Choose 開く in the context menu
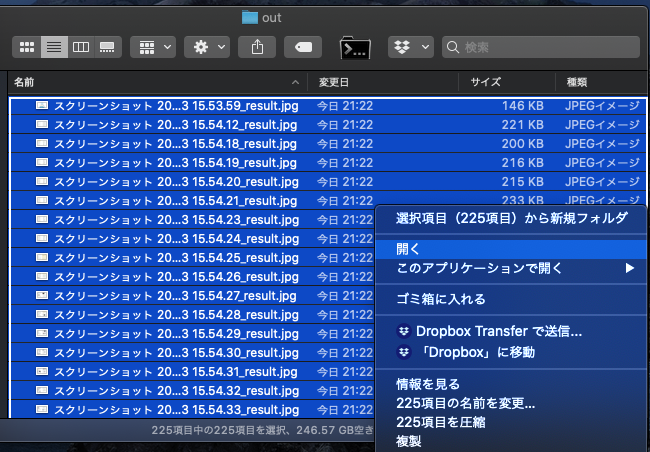Image resolution: width=650 pixels, height=452 pixels. point(511,249)
